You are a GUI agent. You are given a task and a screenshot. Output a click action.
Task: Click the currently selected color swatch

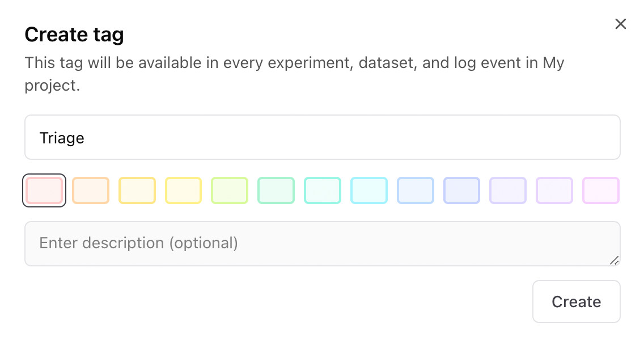point(44,190)
